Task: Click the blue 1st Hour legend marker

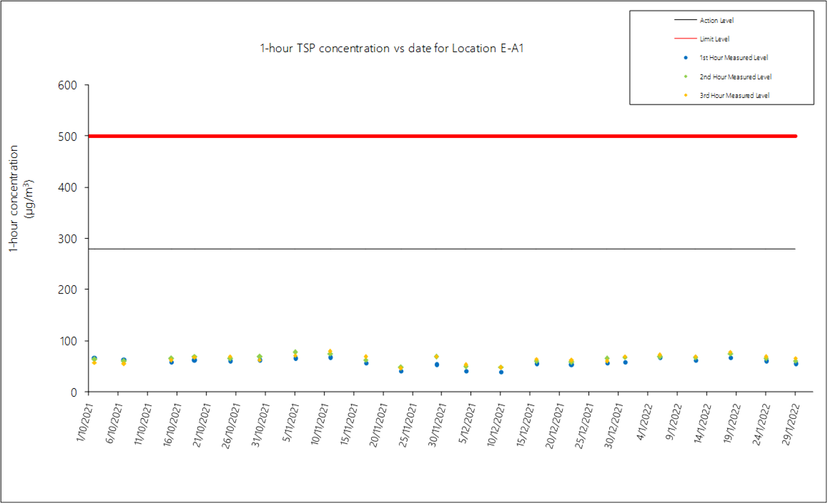Action: [x=685, y=57]
